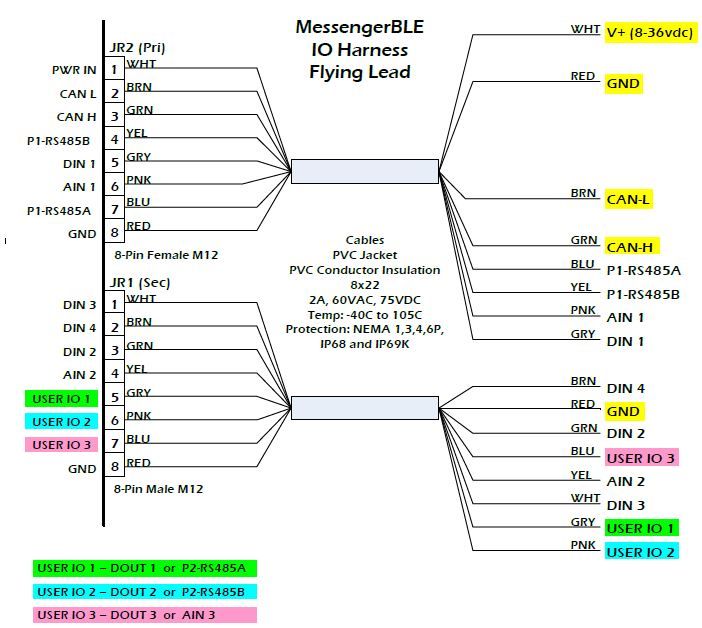This screenshot has height=628, width=702.
Task: Click the PNK wire label on USER IO 2 lead
Action: pyautogui.click(x=583, y=545)
